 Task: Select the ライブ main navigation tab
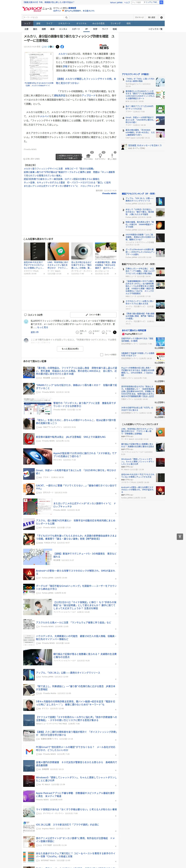(49, 23)
